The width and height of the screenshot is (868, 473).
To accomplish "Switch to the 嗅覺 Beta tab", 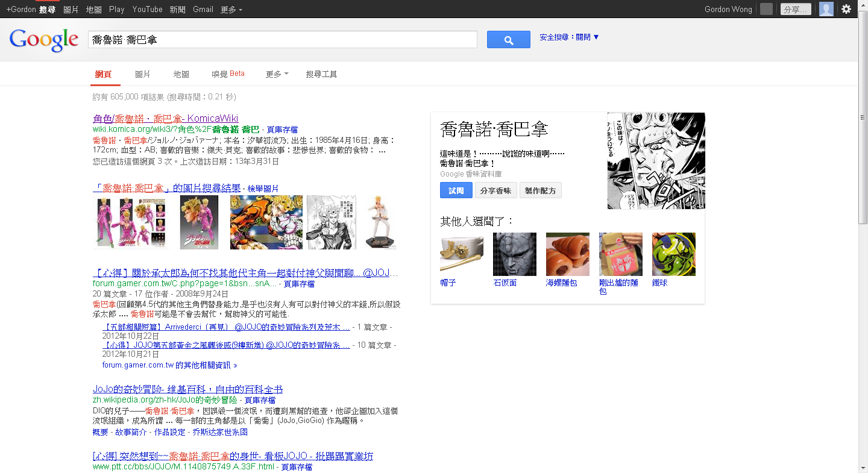I will tap(228, 74).
